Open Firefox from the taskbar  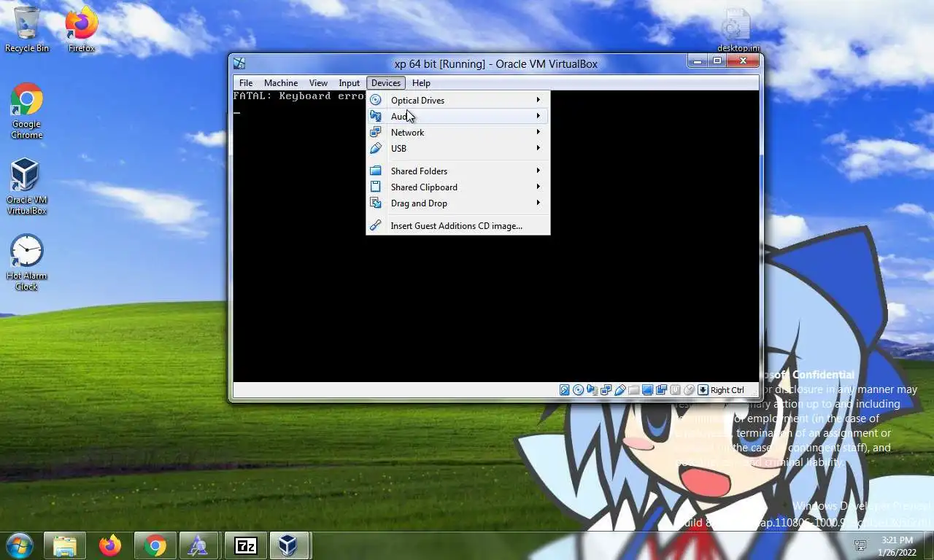coord(110,545)
